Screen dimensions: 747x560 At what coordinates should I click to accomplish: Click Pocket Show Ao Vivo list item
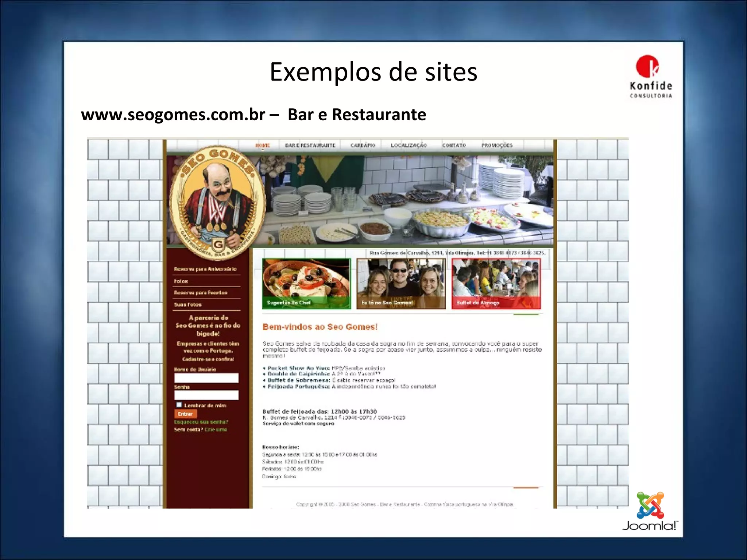[x=324, y=368]
